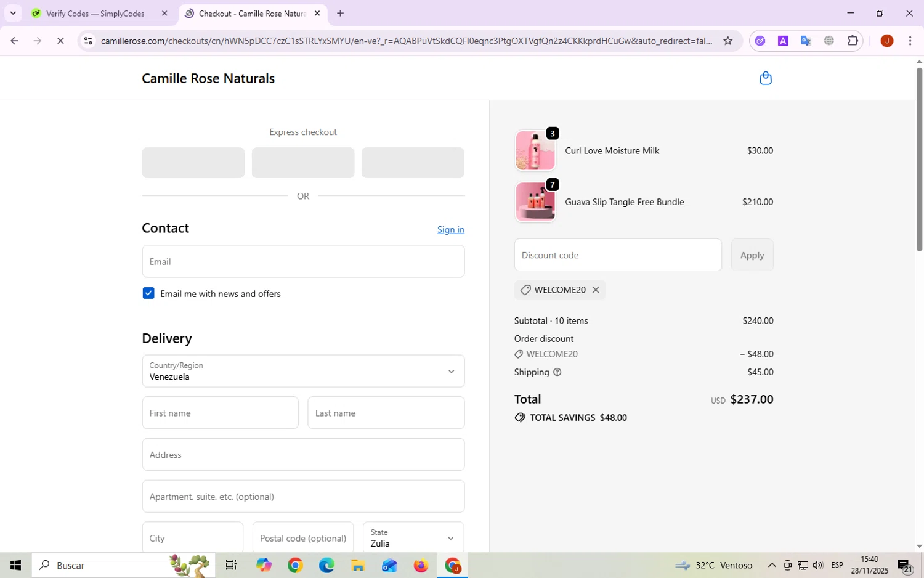Open the Chrome profile avatar J

[887, 41]
